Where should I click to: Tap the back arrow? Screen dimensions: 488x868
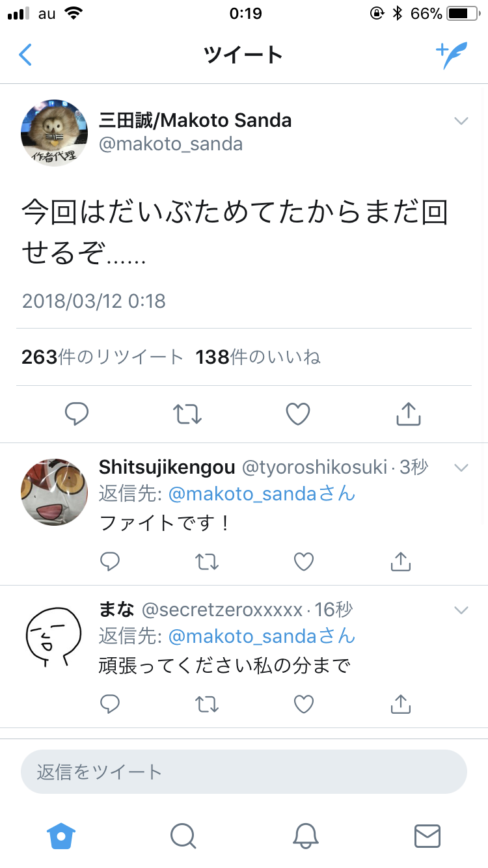[25, 55]
